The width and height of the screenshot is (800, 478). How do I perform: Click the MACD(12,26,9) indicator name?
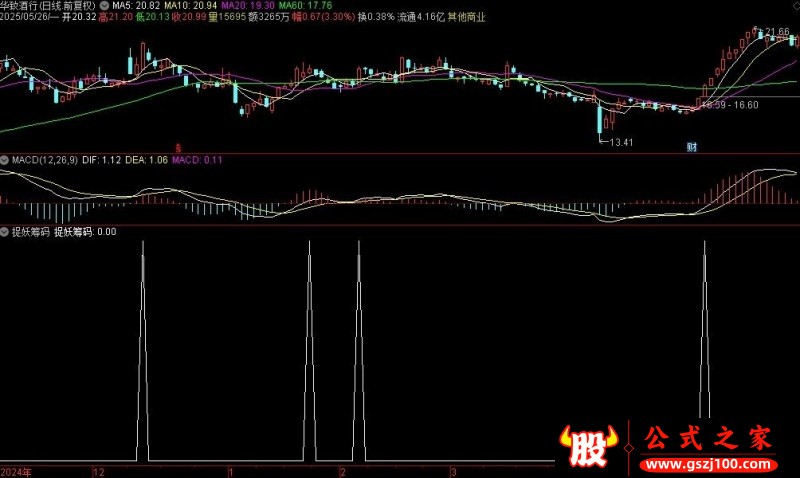45,160
